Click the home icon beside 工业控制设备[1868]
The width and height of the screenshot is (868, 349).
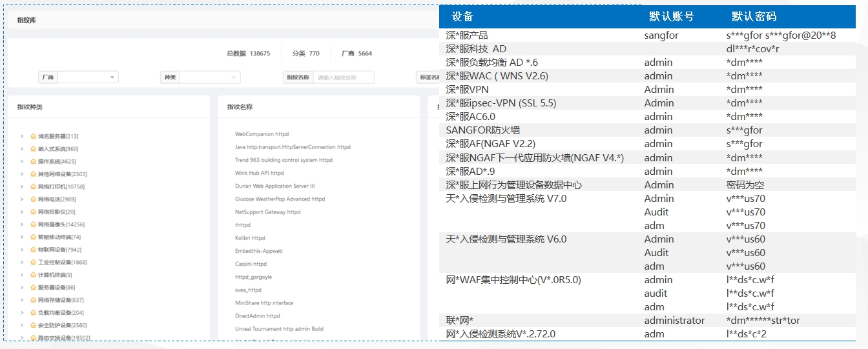[x=34, y=262]
